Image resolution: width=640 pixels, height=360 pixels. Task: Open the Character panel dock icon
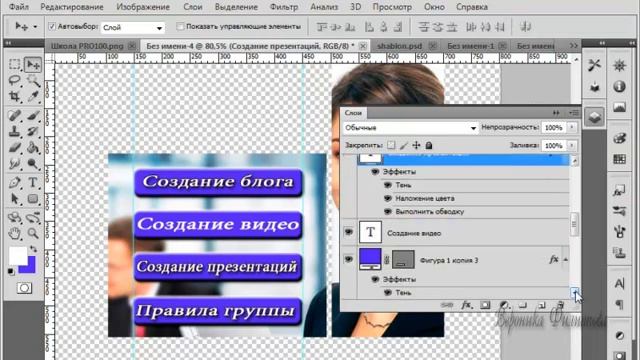click(620, 283)
